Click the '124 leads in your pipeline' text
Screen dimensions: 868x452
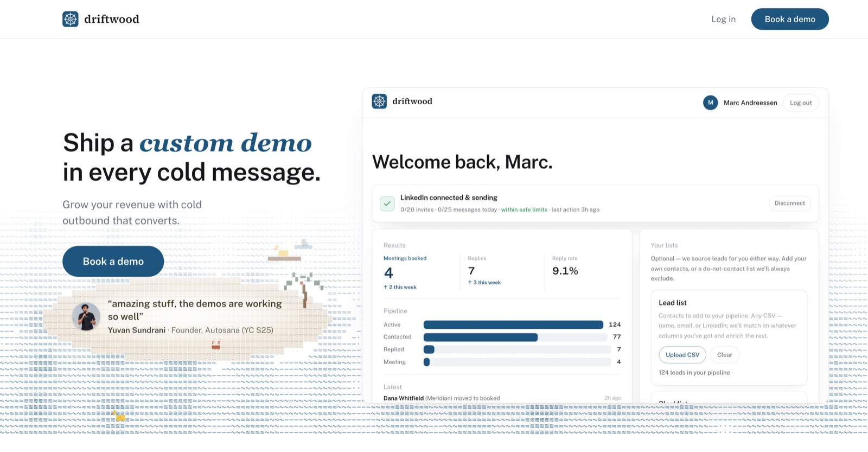click(x=694, y=373)
